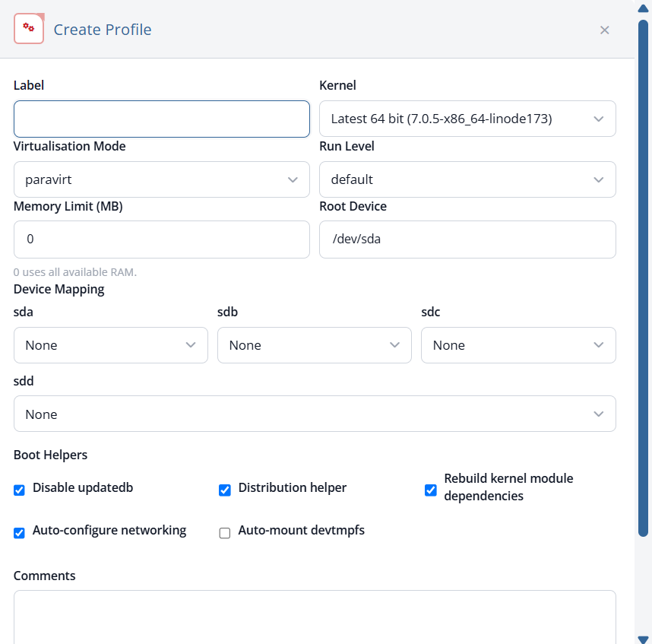The width and height of the screenshot is (652, 644).
Task: Close the Create Profile dialog
Action: point(604,30)
